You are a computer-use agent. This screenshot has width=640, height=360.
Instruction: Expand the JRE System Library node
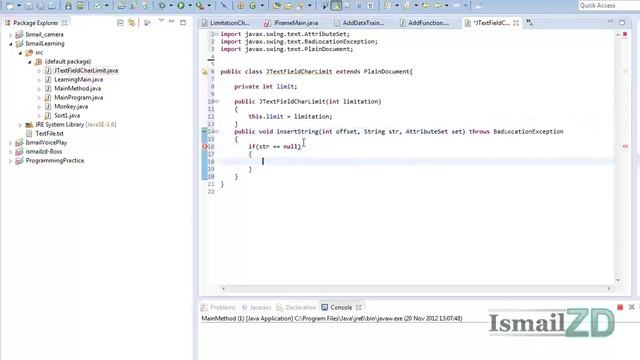tap(20, 124)
